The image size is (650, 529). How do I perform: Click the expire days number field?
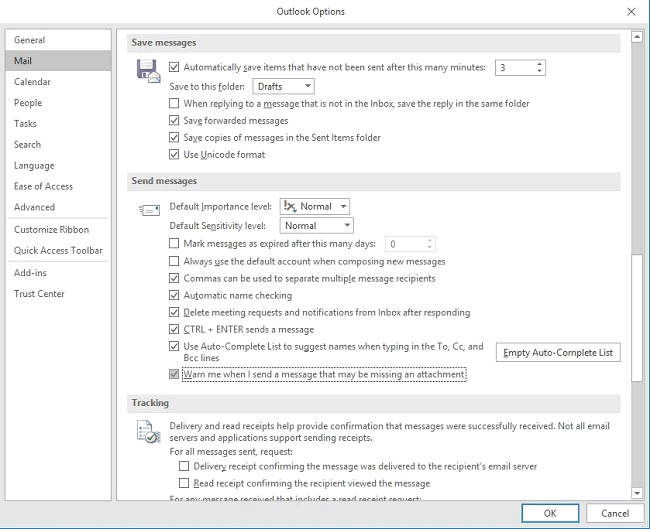(x=405, y=244)
